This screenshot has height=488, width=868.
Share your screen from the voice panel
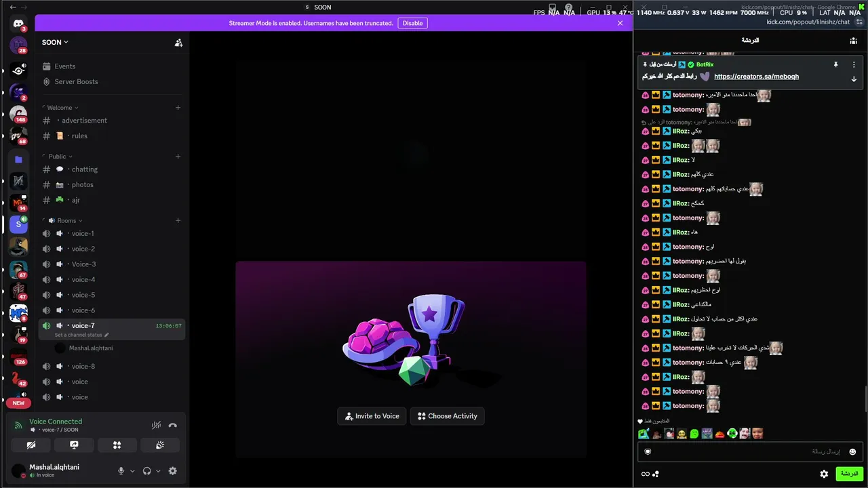[74, 445]
